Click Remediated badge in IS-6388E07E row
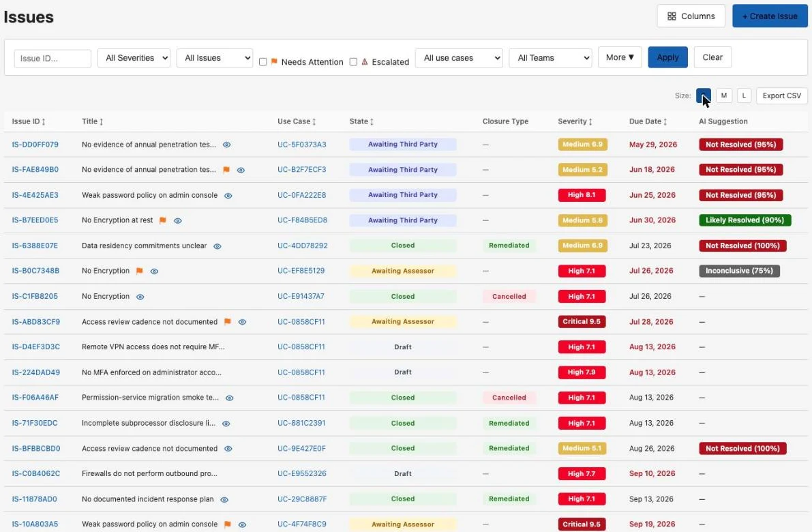 pos(509,246)
